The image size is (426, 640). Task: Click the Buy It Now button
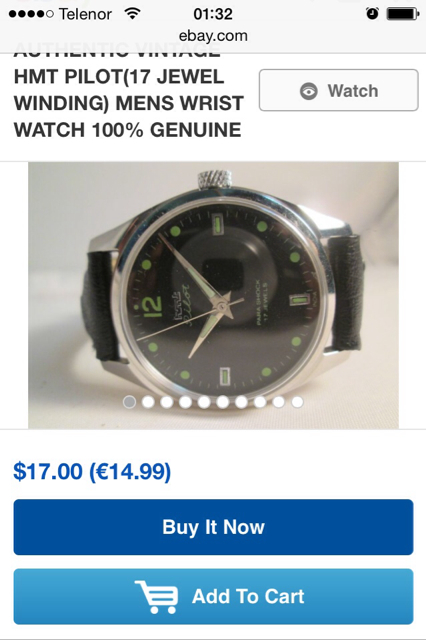[213, 527]
